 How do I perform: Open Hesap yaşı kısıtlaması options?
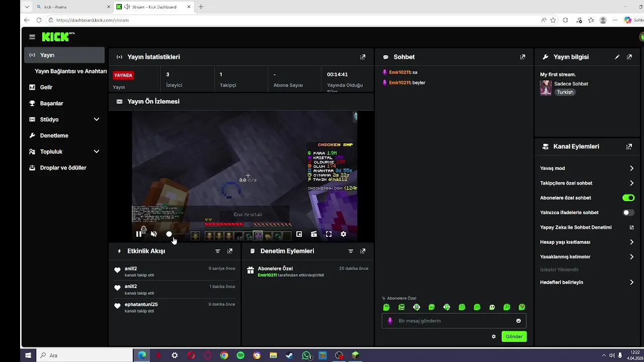[587, 242]
